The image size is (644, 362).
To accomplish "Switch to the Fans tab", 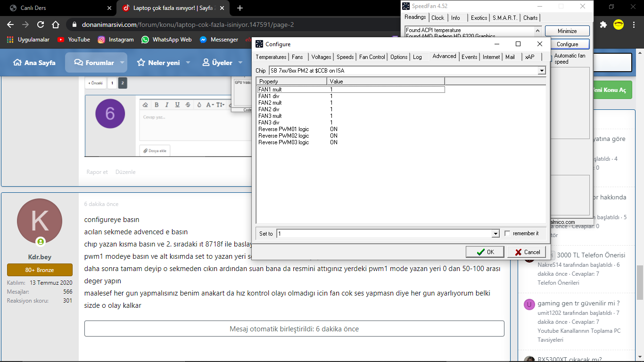I will (297, 57).
